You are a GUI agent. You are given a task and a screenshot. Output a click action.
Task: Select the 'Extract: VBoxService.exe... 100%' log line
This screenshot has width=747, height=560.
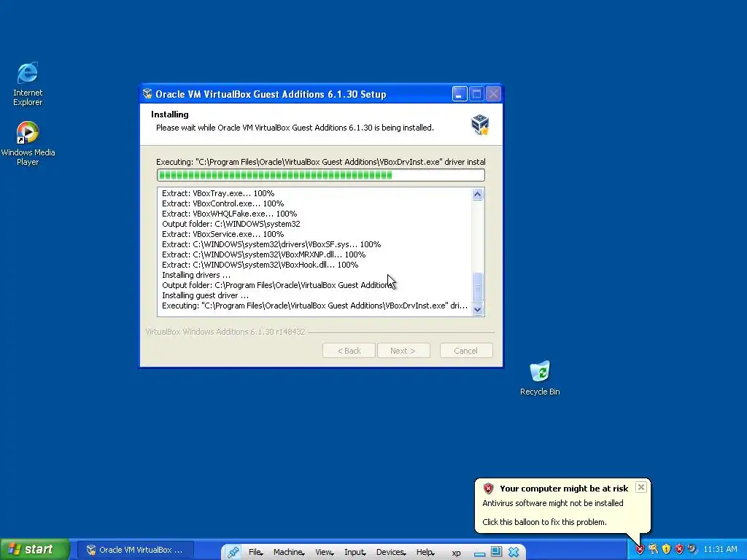(x=223, y=234)
